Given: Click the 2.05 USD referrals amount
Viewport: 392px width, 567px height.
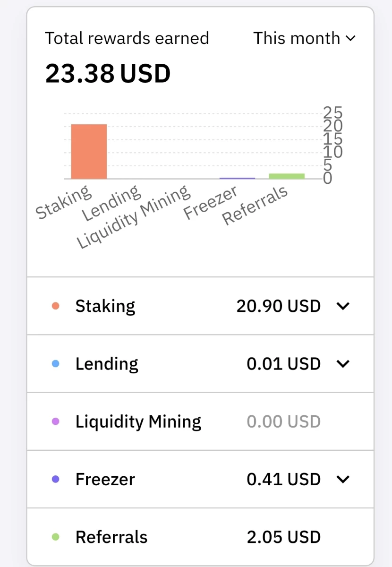Looking at the screenshot, I should click(284, 537).
